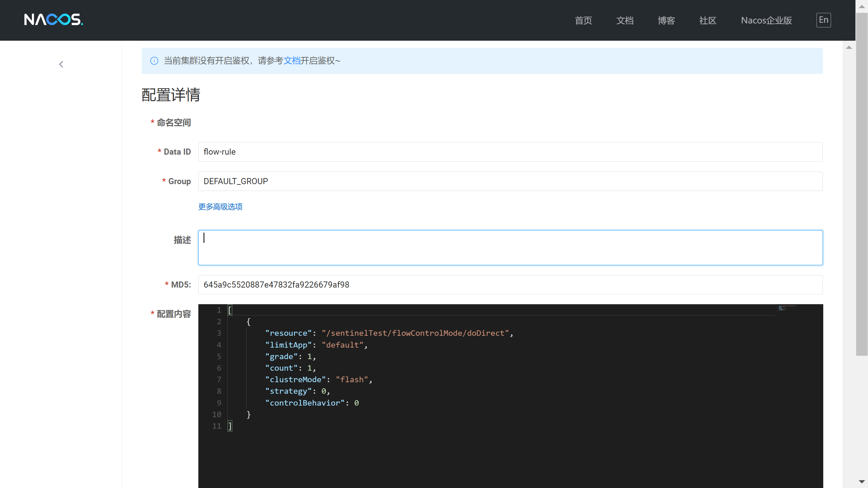
Task: Click the Group field DEFAULT_GROUP
Action: pos(510,181)
